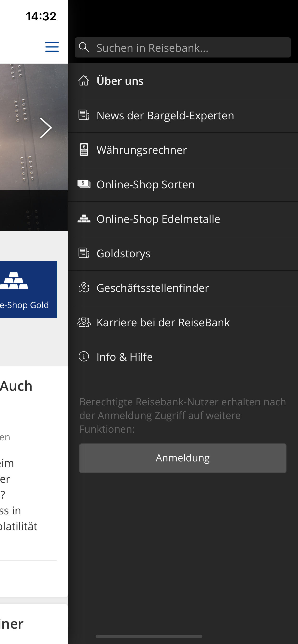Image resolution: width=298 pixels, height=644 pixels.
Task: Open the Goldstorys menu entry
Action: 183,253
